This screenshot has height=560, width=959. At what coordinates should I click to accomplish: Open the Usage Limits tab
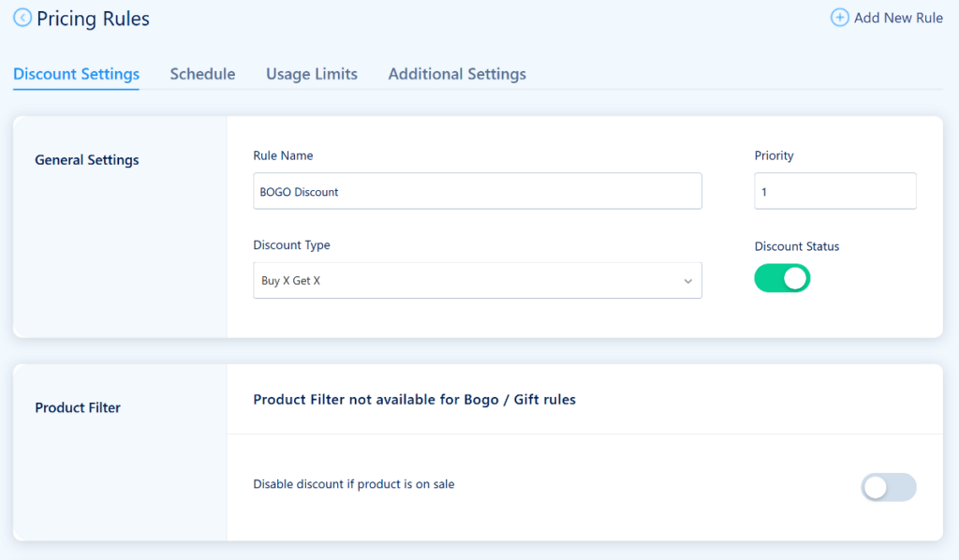311,73
